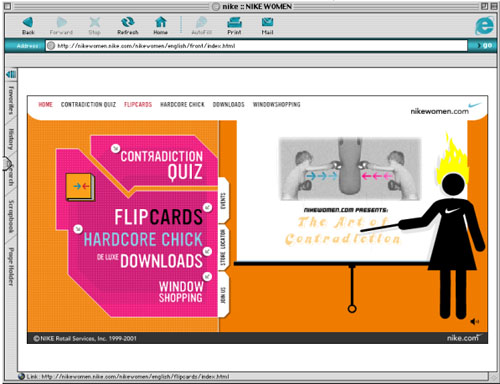Click the round arrow beside Flipcards
The width and height of the screenshot is (500, 384).
pos(208,207)
